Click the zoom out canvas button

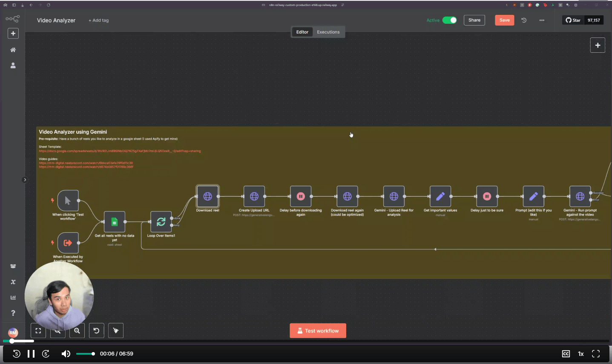pyautogui.click(x=77, y=330)
